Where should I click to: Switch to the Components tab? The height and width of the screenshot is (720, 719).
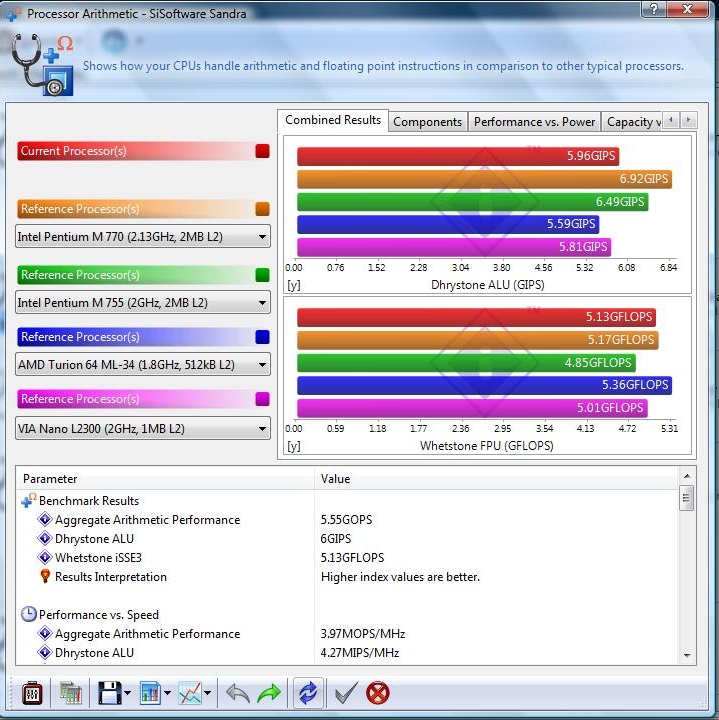pos(427,122)
